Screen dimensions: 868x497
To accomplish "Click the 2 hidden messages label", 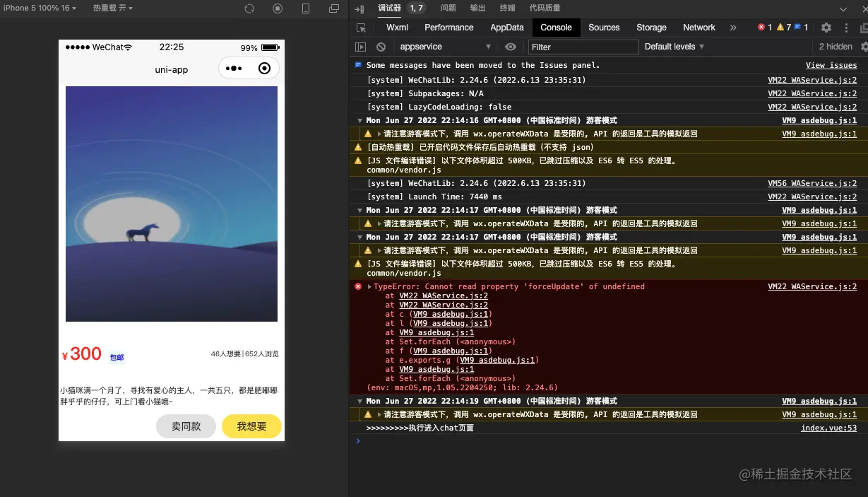I will tap(836, 47).
